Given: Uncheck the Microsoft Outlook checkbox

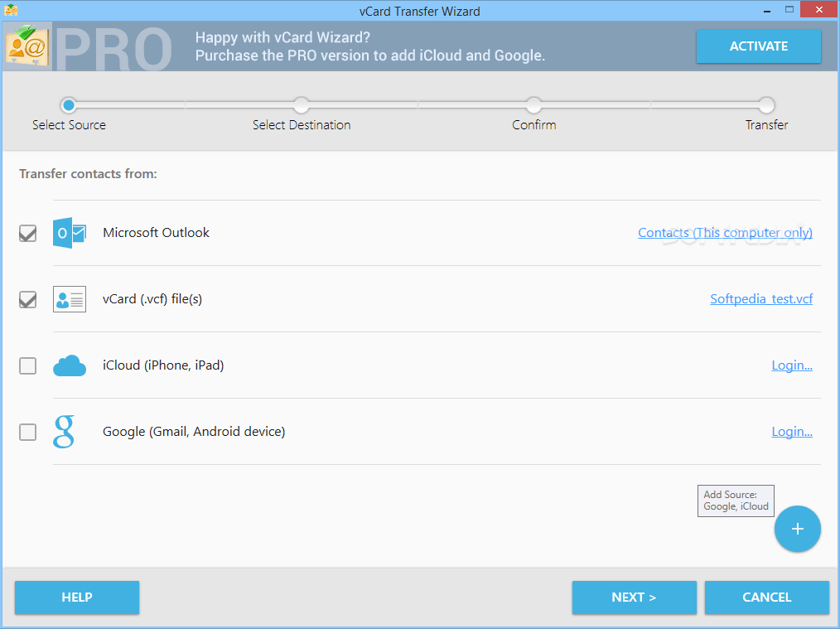Looking at the screenshot, I should tap(28, 233).
